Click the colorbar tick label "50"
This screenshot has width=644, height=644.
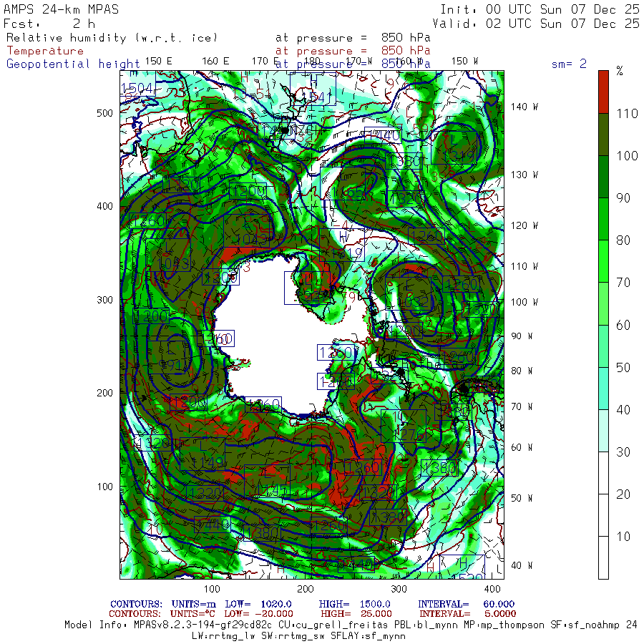point(623,368)
